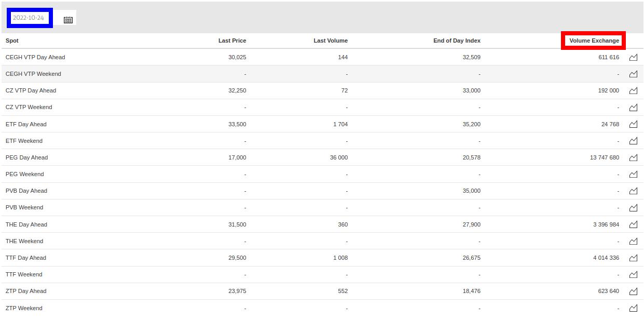The height and width of the screenshot is (319, 644).
Task: Click the Spot column header
Action: click(12, 41)
